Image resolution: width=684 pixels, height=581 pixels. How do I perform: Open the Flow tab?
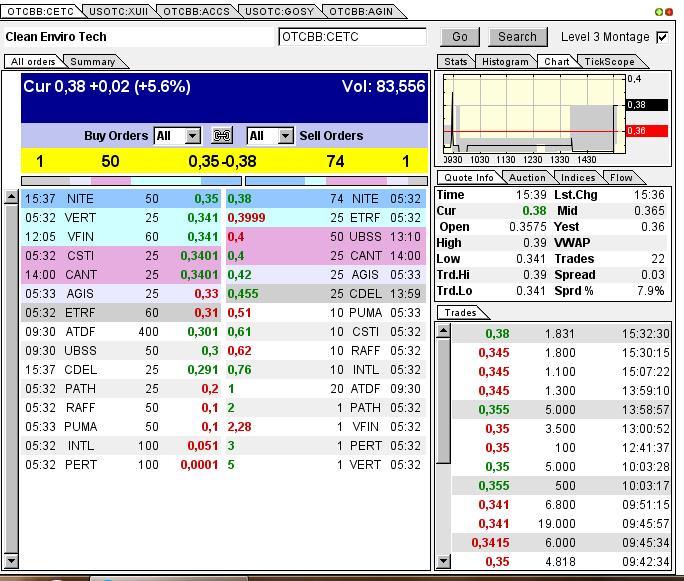[x=621, y=178]
